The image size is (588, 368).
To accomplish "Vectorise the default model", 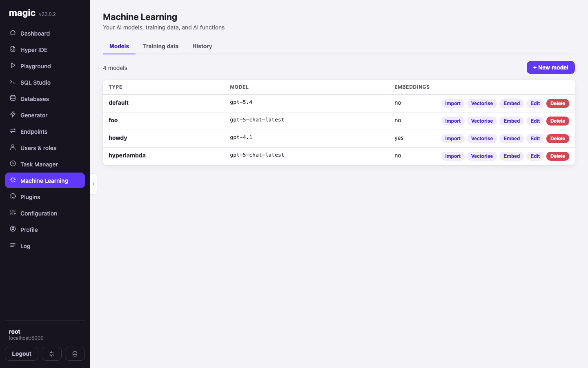I will tap(482, 103).
